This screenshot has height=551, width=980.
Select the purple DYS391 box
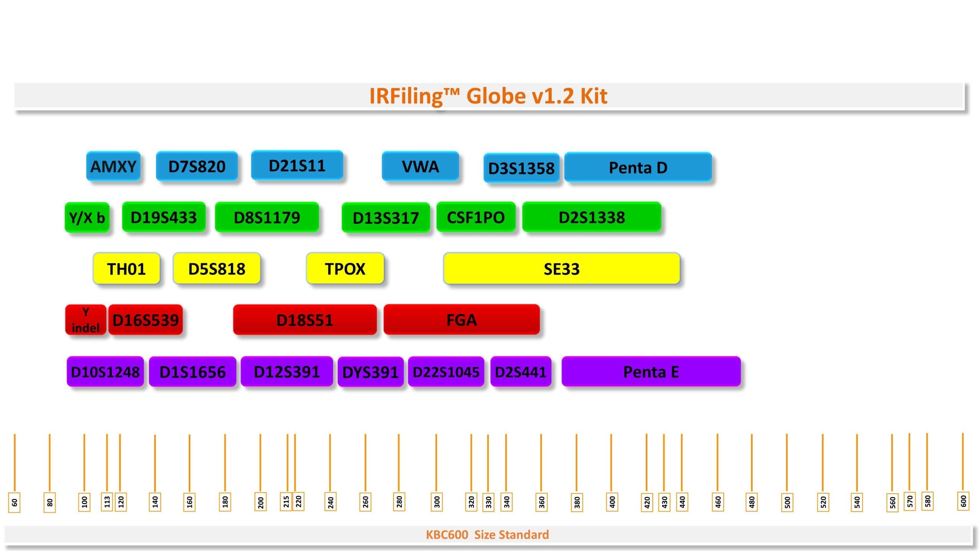click(x=370, y=372)
